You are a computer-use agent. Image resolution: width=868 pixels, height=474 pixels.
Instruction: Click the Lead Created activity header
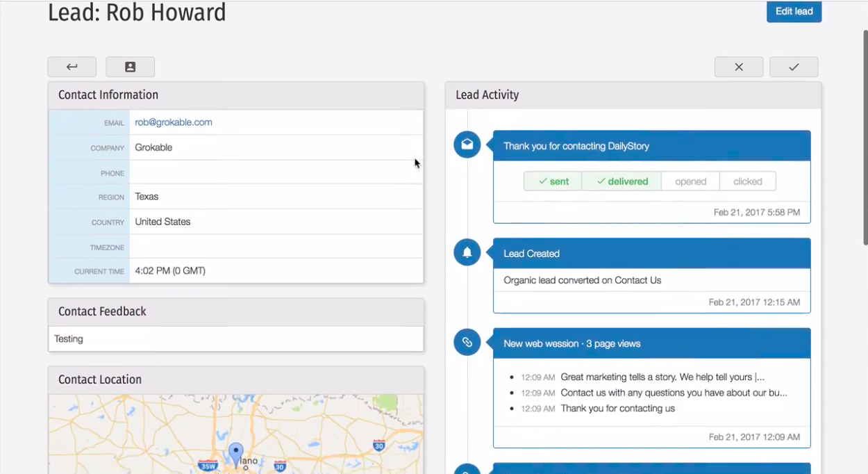(652, 254)
